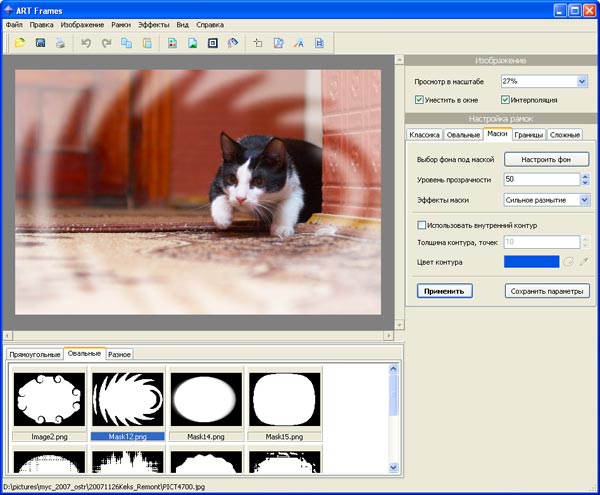600x495 pixels.
Task: Increase the transparency level with up arrow
Action: coord(584,176)
